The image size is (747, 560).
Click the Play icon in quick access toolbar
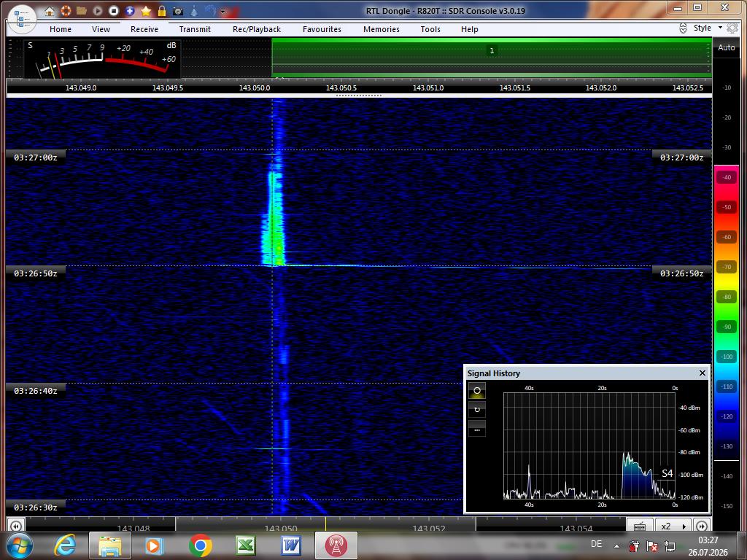[x=98, y=11]
